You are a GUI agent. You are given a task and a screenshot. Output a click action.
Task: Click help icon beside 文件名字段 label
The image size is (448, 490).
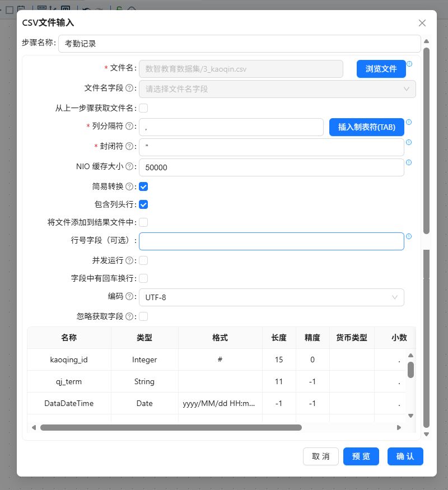point(129,88)
